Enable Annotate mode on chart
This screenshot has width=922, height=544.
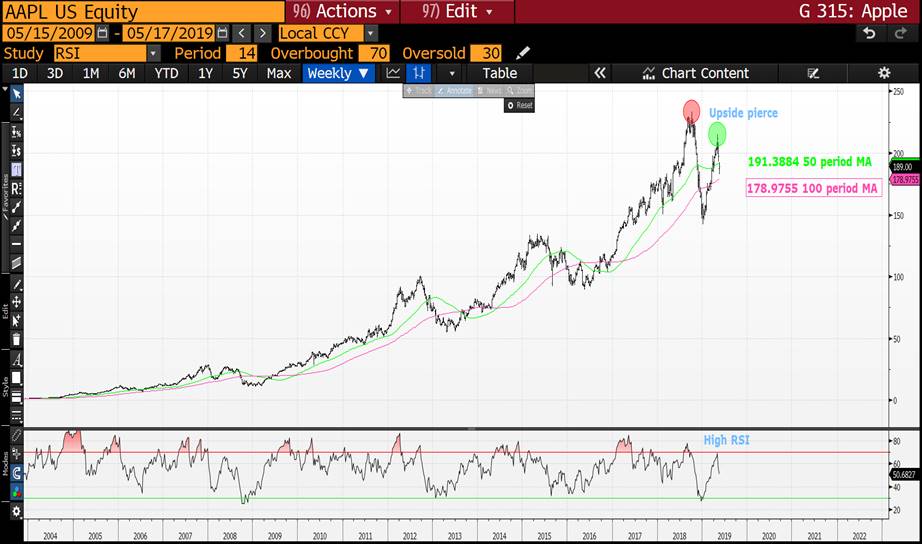point(455,91)
